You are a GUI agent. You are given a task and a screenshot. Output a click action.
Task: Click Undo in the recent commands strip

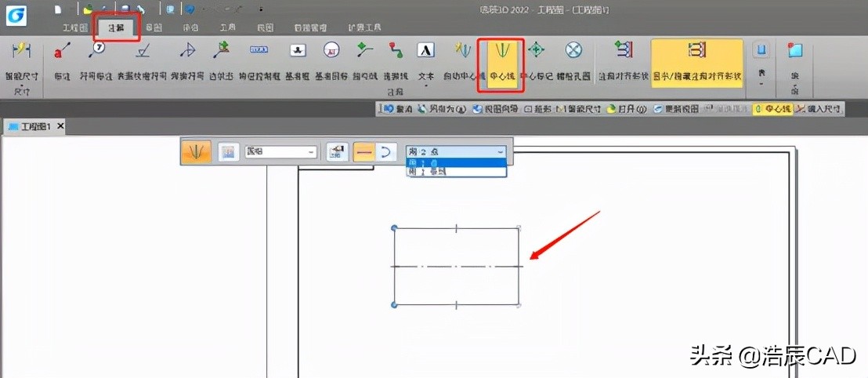click(397, 109)
